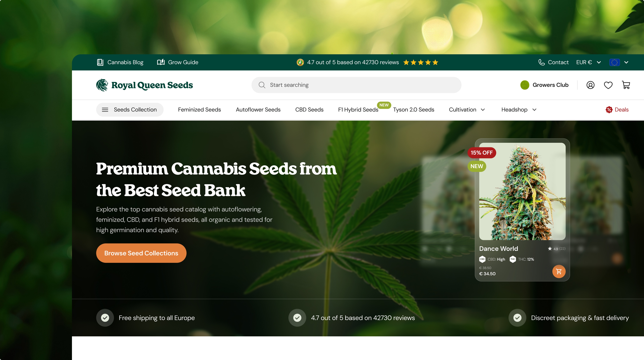This screenshot has width=644, height=360.
Task: Click the Start searching input field
Action: tap(356, 85)
